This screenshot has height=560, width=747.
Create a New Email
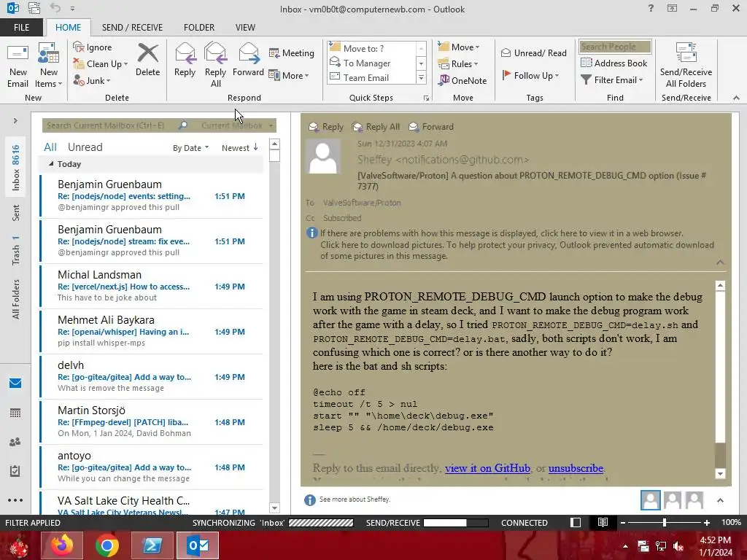tap(18, 66)
